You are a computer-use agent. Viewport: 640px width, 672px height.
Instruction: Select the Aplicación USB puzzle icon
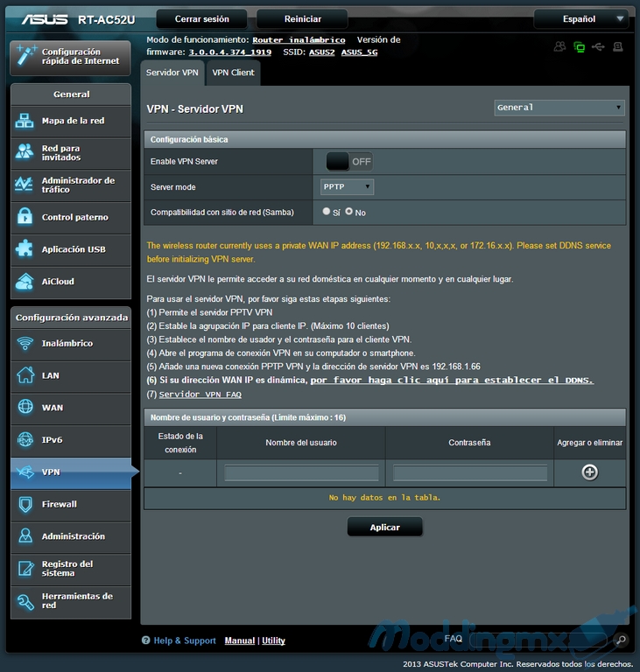(25, 249)
